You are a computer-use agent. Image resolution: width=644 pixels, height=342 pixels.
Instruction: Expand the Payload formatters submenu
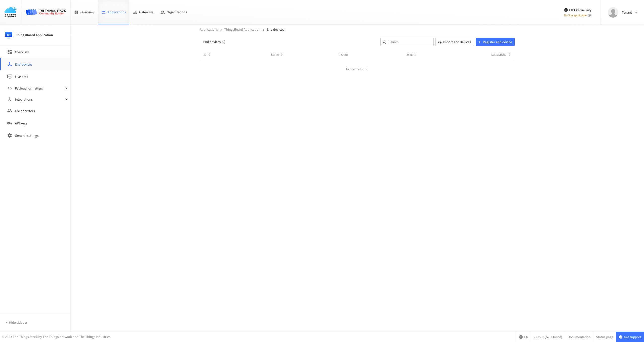click(x=66, y=88)
